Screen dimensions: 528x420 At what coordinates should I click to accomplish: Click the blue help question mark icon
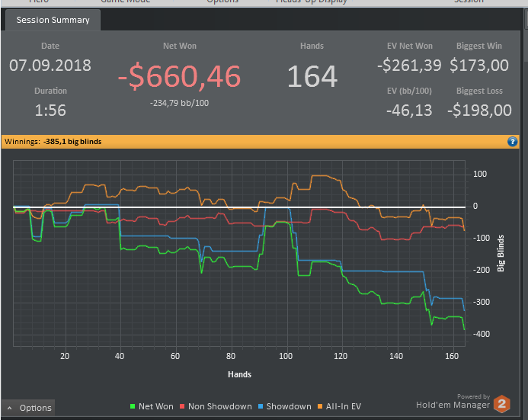(512, 142)
